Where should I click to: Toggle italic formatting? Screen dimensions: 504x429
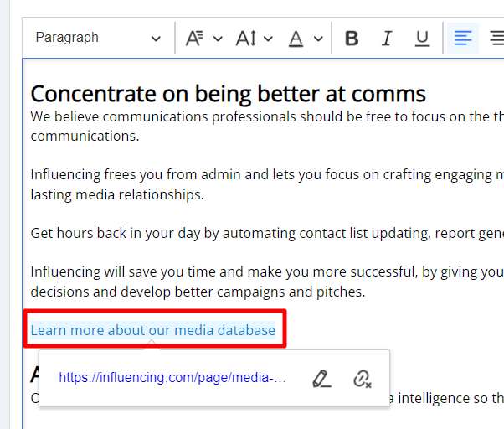[x=387, y=39]
